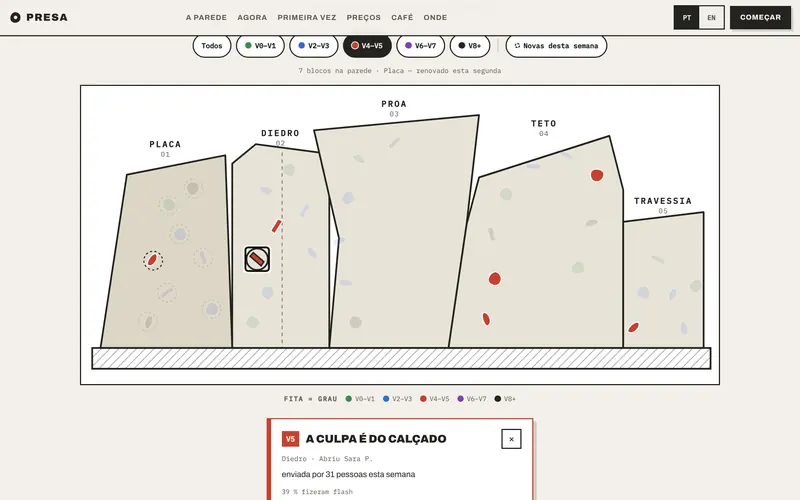Select the Todos grade filter

coord(212,46)
